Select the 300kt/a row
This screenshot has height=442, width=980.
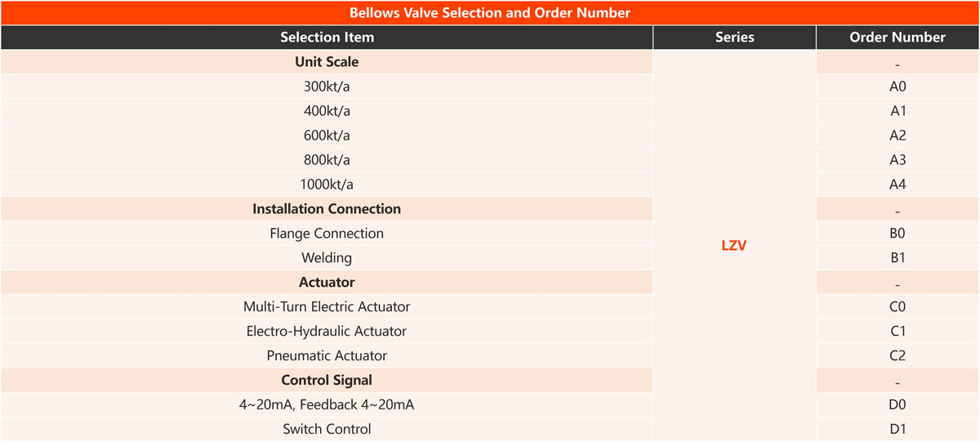click(x=327, y=87)
